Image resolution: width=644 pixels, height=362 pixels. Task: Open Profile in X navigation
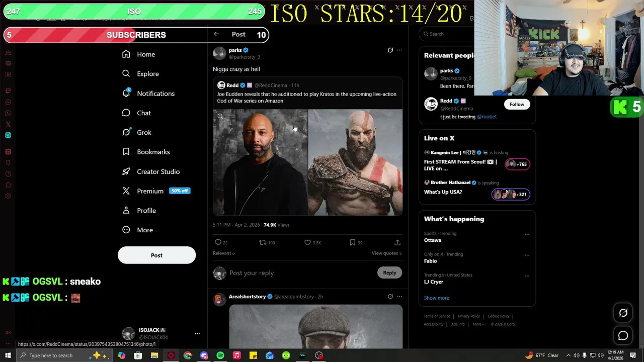(139, 211)
